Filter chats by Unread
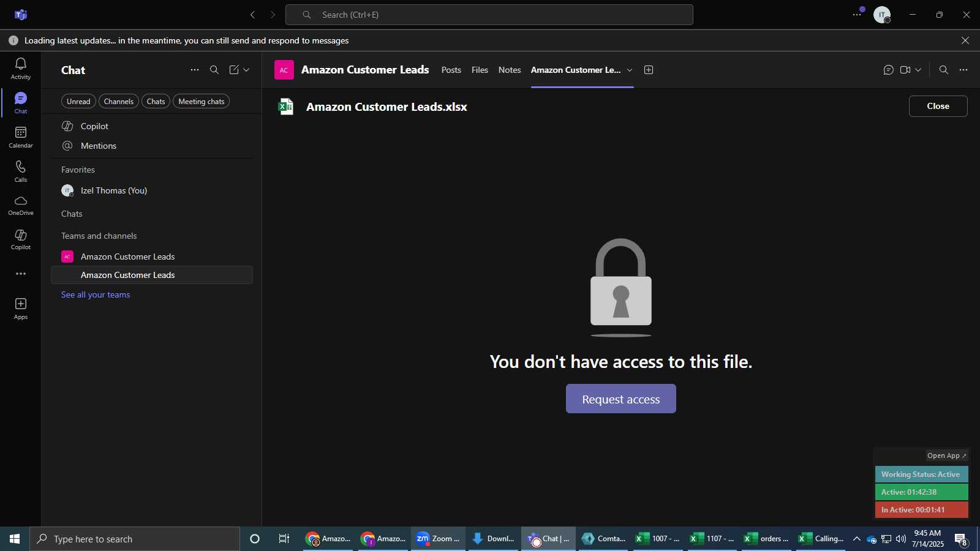980x551 pixels. coord(78,102)
